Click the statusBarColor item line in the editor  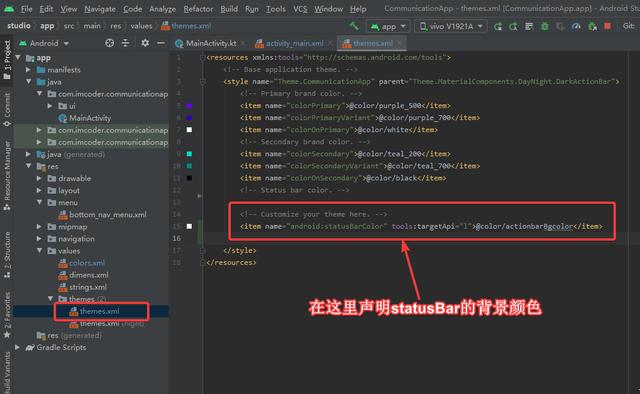[421, 226]
